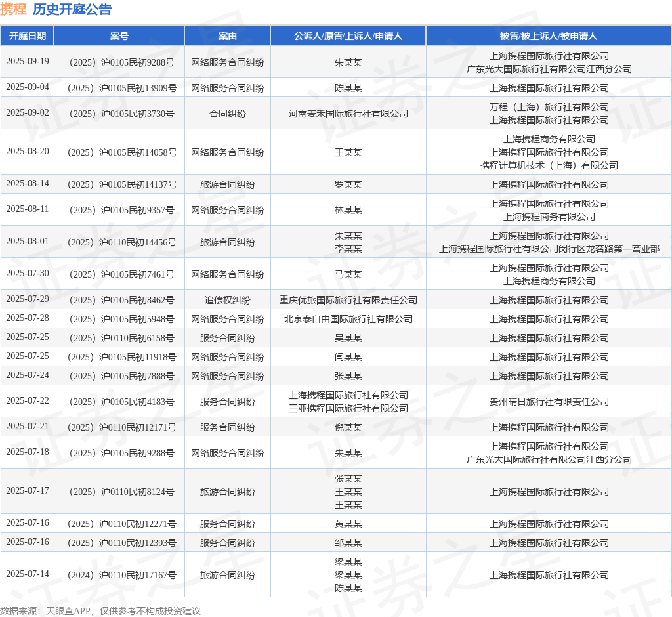The height and width of the screenshot is (617, 672).
Task: Click plaintiff name 邹某某
Action: click(348, 543)
